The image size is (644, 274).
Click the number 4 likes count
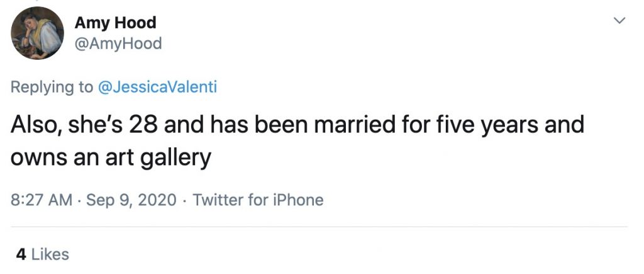[x=21, y=254]
